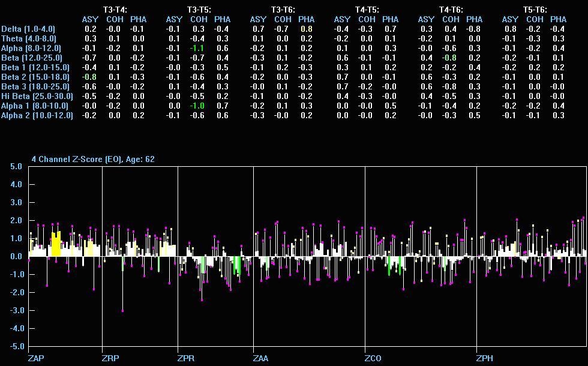
Task: Click the bright yellow bars in ZAP section
Action: [56, 244]
